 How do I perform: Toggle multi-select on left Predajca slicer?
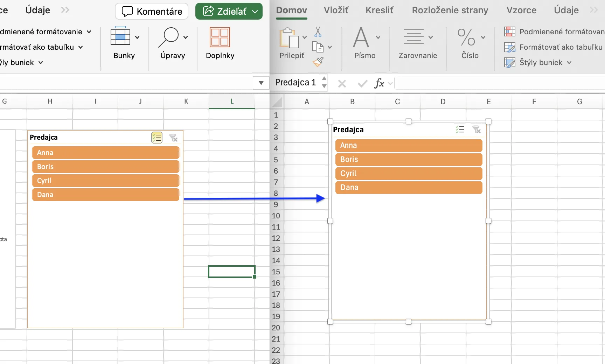(x=157, y=138)
